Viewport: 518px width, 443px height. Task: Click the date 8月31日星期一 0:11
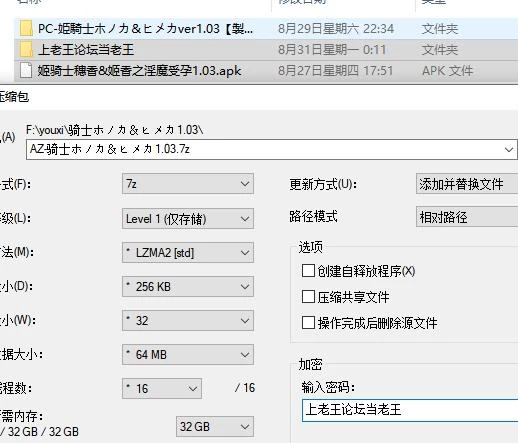coord(332,50)
